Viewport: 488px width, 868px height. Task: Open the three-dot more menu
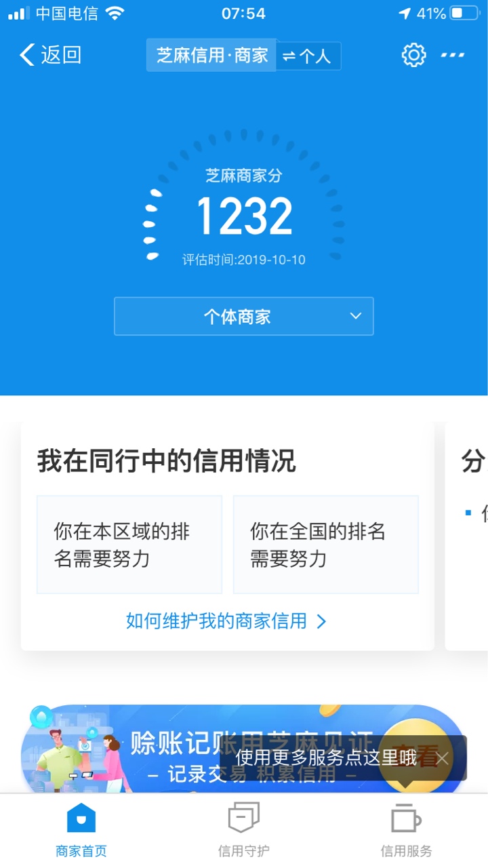[453, 55]
